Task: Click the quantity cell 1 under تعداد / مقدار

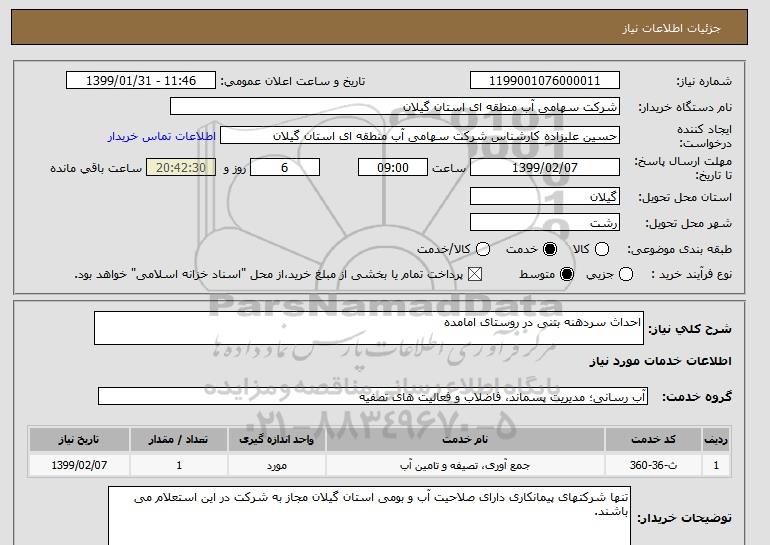Action: (x=179, y=465)
